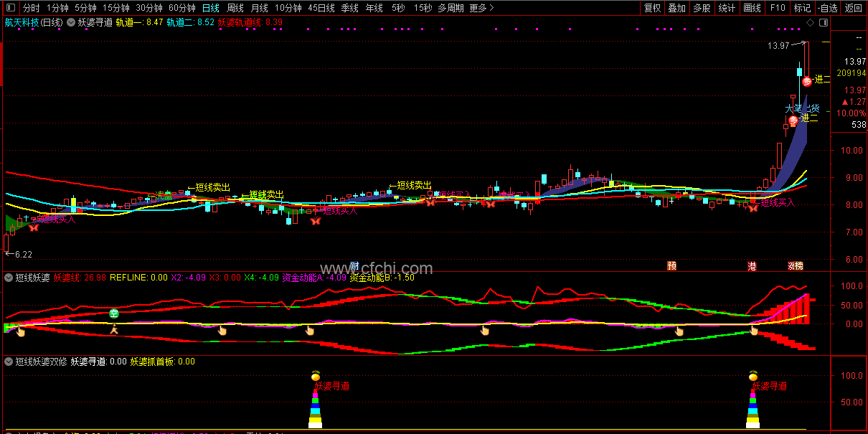Image resolution: width=868 pixels, height=434 pixels.
Task: Click the green 空 marker in 短线妖婆 panel
Action: 113,313
